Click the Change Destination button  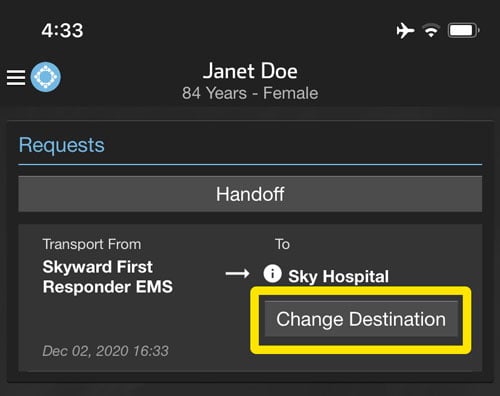click(361, 319)
